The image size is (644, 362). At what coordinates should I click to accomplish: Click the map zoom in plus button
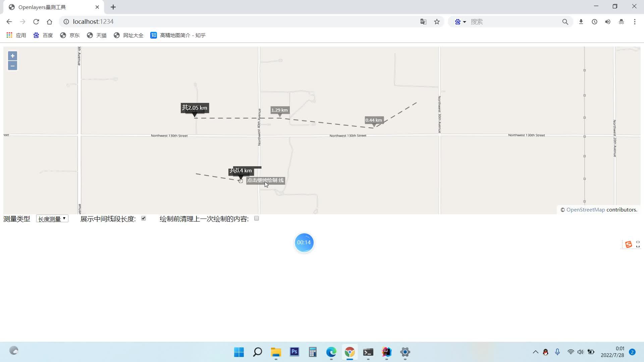pyautogui.click(x=12, y=56)
